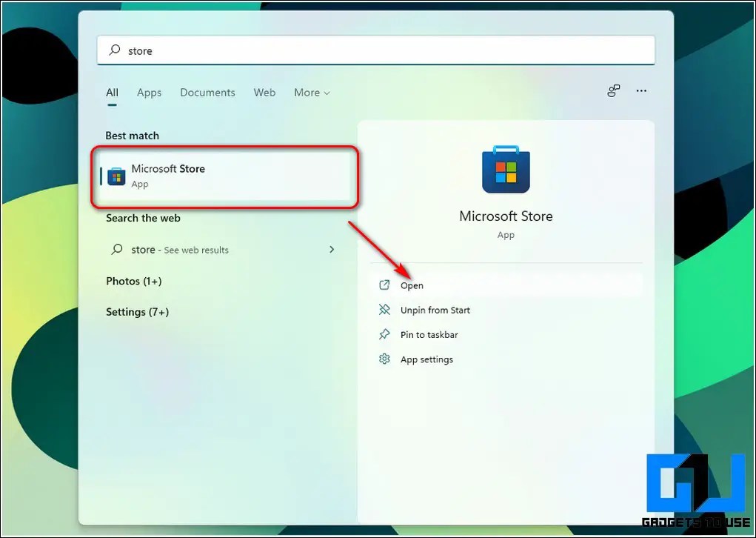This screenshot has height=538, width=756.
Task: Click the search feedback/account icon
Action: tap(613, 90)
